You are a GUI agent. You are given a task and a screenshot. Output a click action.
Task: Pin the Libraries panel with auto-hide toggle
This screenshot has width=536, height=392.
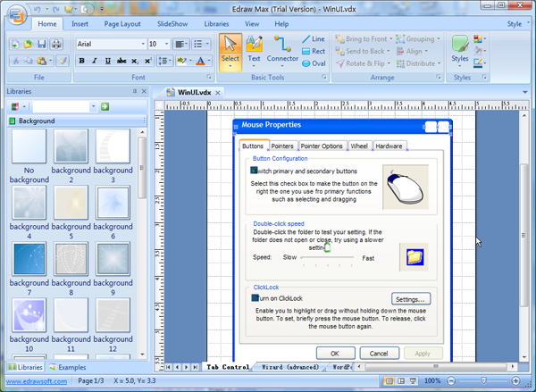click(135, 92)
